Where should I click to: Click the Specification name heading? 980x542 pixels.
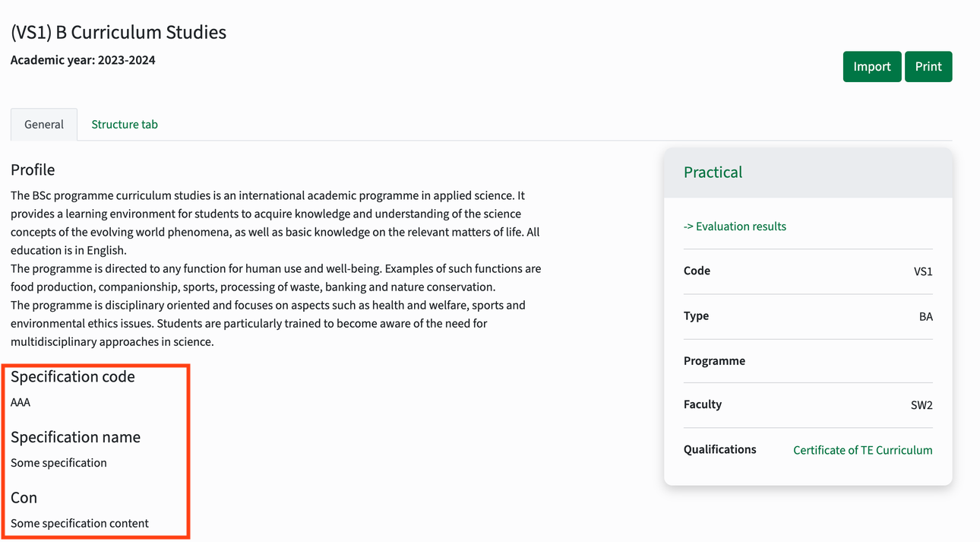click(75, 437)
